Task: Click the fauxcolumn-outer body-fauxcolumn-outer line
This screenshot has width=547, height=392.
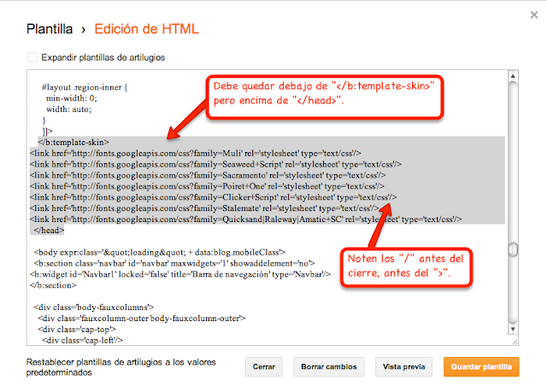Action: 142,319
